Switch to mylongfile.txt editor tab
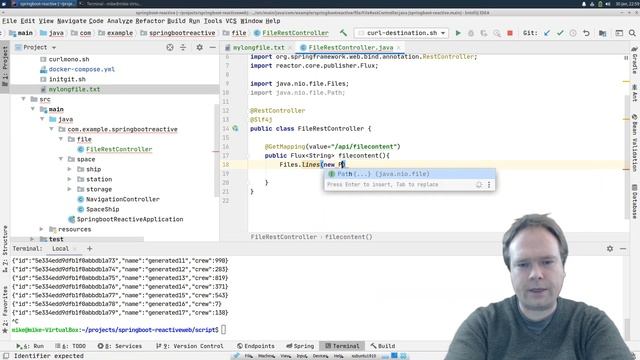The width and height of the screenshot is (640, 360). point(258,47)
